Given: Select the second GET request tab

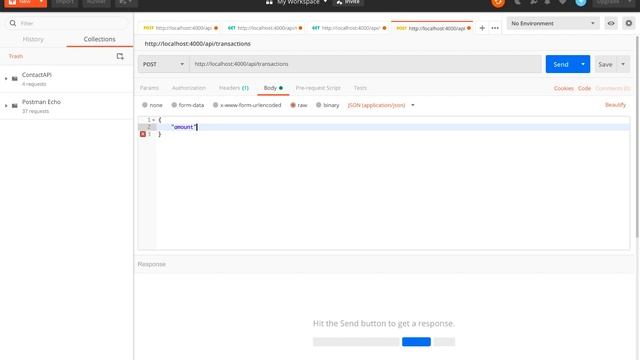Looking at the screenshot, I should pyautogui.click(x=349, y=28).
